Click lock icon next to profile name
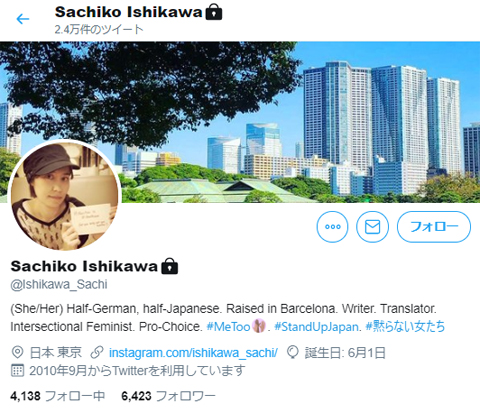This screenshot has height=413, width=480. pyautogui.click(x=169, y=266)
